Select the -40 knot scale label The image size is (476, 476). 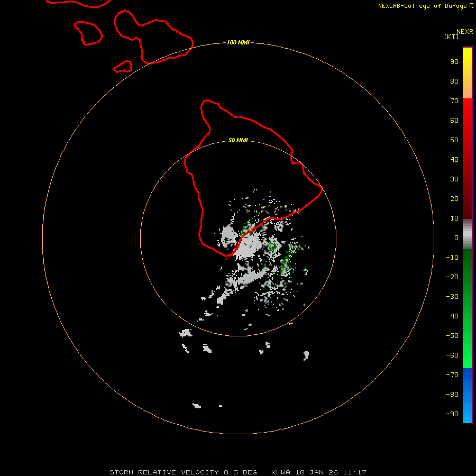[x=452, y=316]
